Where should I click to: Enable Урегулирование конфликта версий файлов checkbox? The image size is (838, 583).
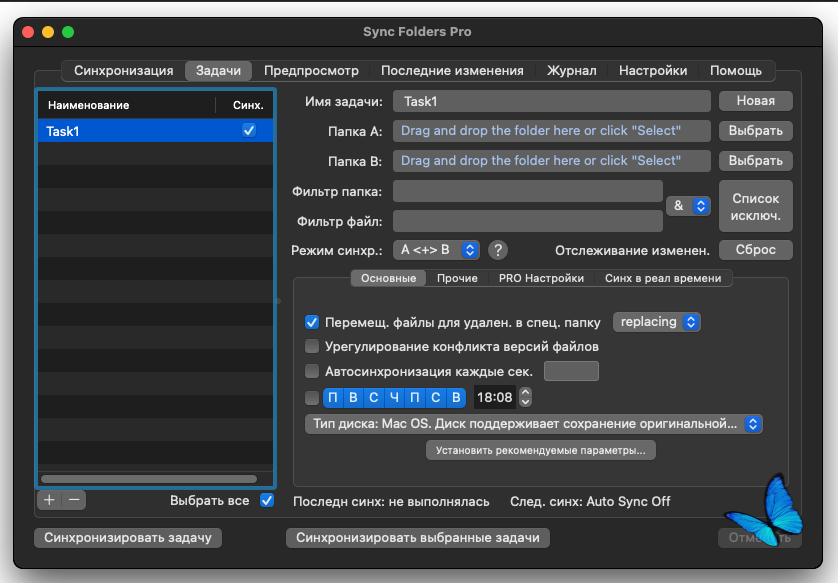tap(312, 347)
